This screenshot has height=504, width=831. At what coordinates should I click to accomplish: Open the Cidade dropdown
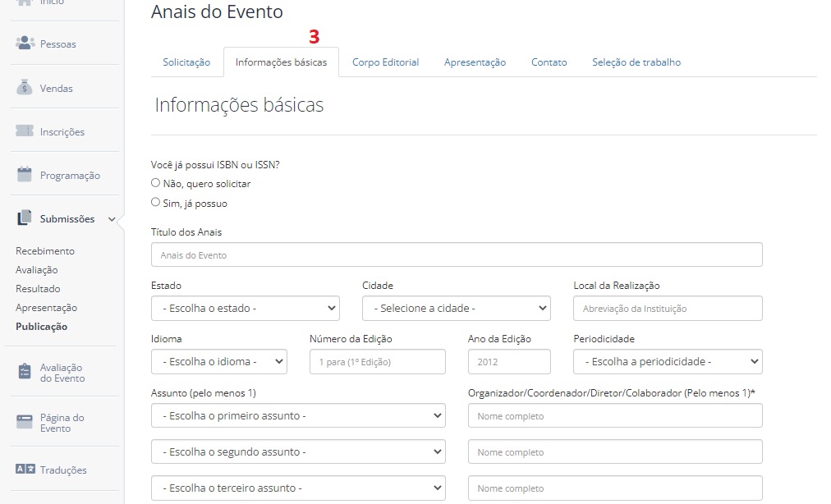click(x=457, y=309)
